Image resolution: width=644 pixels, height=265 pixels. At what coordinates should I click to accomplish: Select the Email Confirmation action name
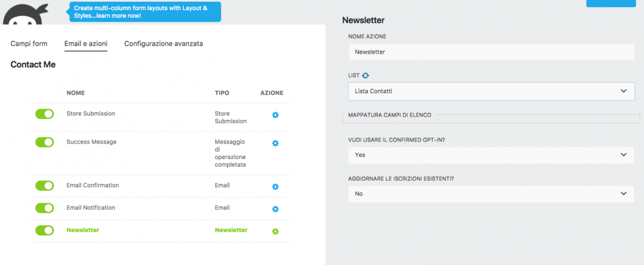(x=93, y=185)
